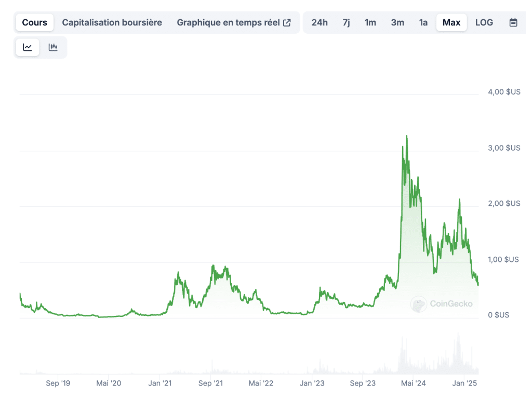Click the Jan '21 date label
532x397 pixels.
click(x=160, y=383)
